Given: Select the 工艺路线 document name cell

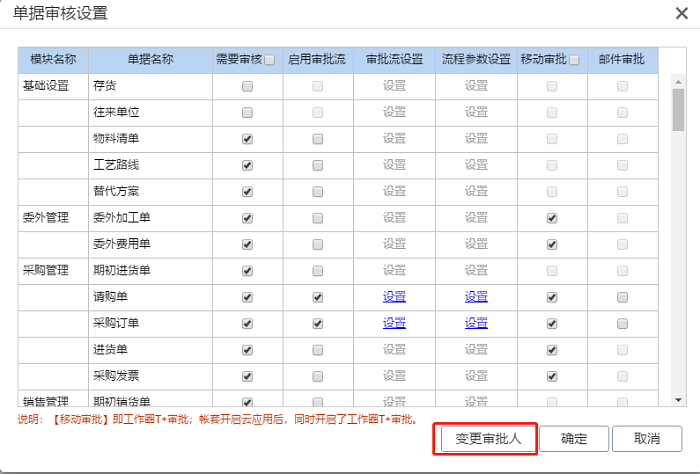Looking at the screenshot, I should click(150, 165).
